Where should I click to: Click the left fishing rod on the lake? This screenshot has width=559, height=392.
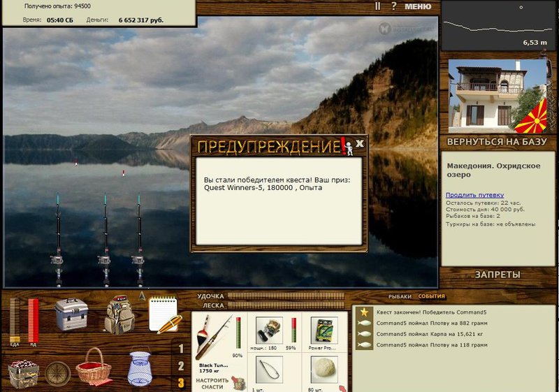(58, 240)
